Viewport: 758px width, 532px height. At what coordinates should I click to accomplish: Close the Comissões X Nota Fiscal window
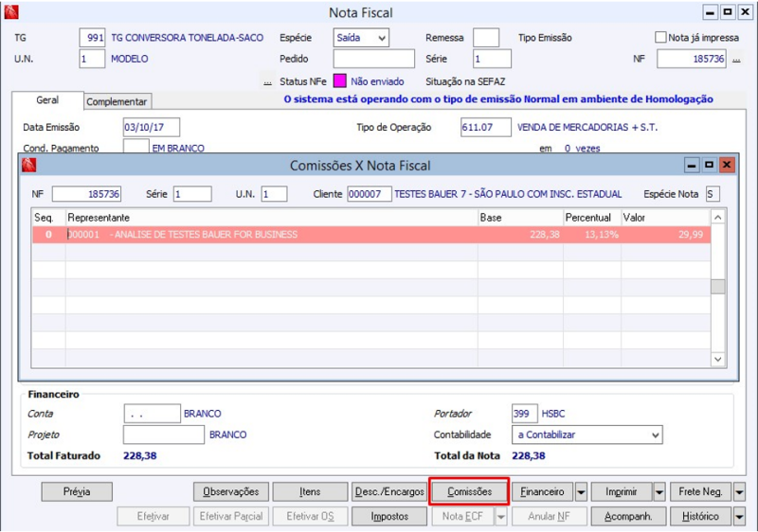click(727, 165)
